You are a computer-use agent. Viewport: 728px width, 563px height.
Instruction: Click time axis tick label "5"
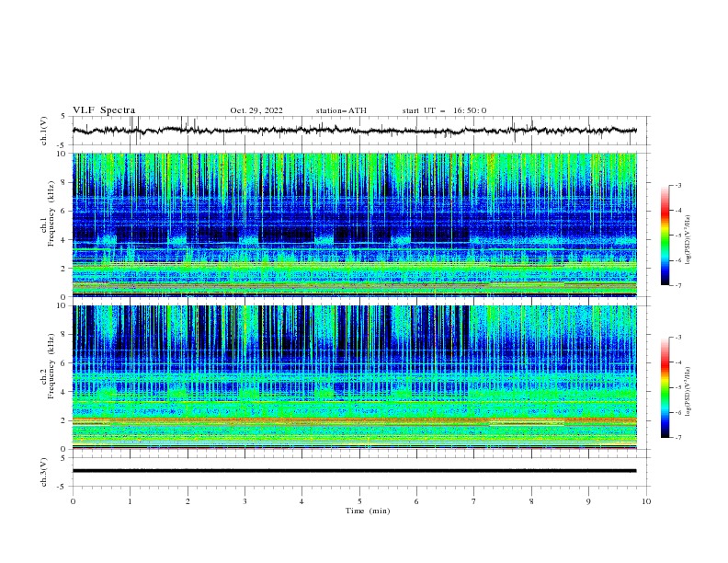coord(359,501)
